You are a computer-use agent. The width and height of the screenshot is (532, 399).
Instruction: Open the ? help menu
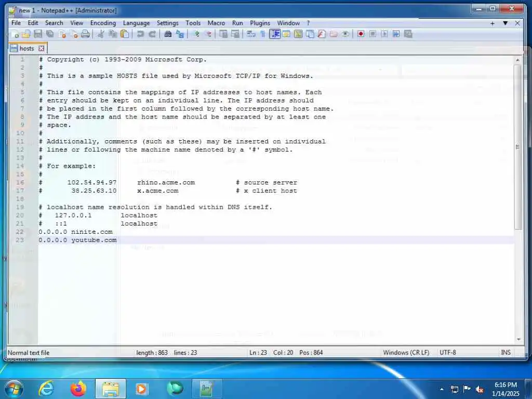coord(308,23)
